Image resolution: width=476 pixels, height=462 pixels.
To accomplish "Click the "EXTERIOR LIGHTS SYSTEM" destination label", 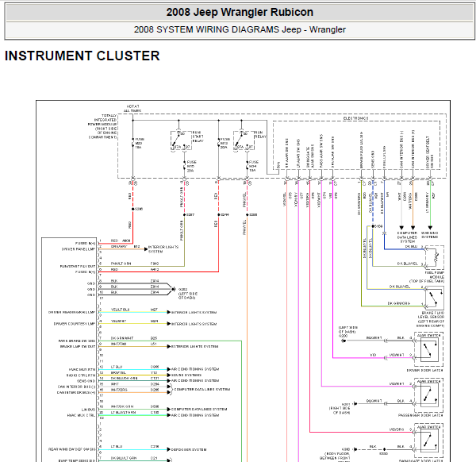I will 194,346.
